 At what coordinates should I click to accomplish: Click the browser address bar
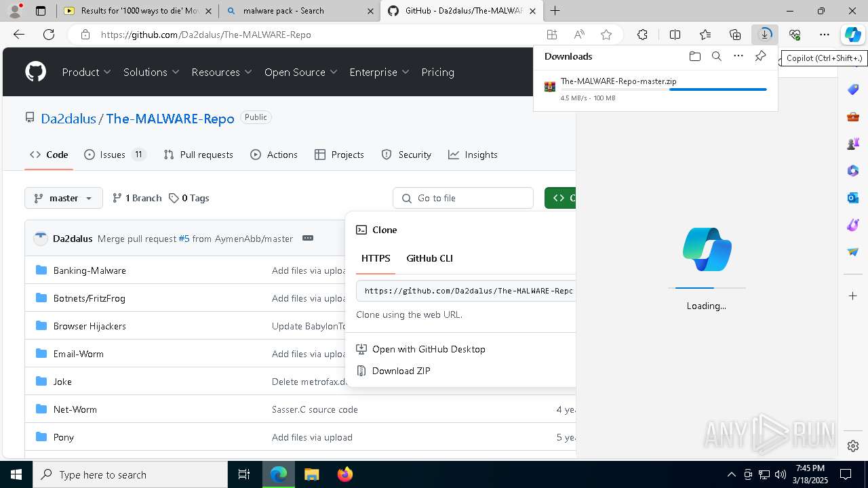(x=319, y=35)
